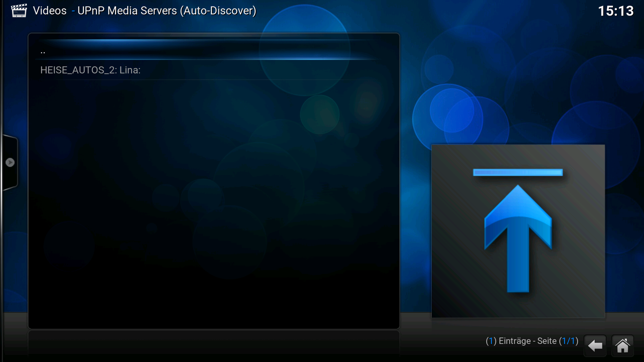Click 'UPnP Media Servers (Auto-Discover)' breadcrumb
644x362 pixels.
tap(167, 11)
